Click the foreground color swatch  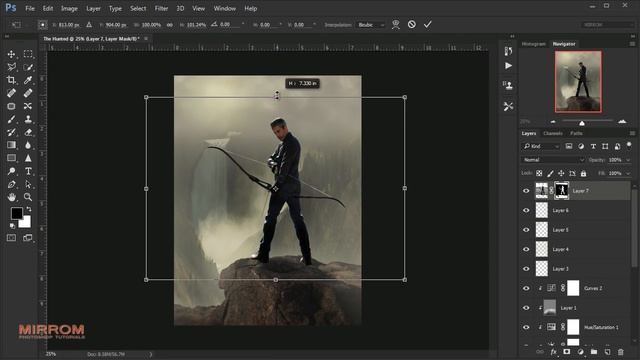point(17,213)
